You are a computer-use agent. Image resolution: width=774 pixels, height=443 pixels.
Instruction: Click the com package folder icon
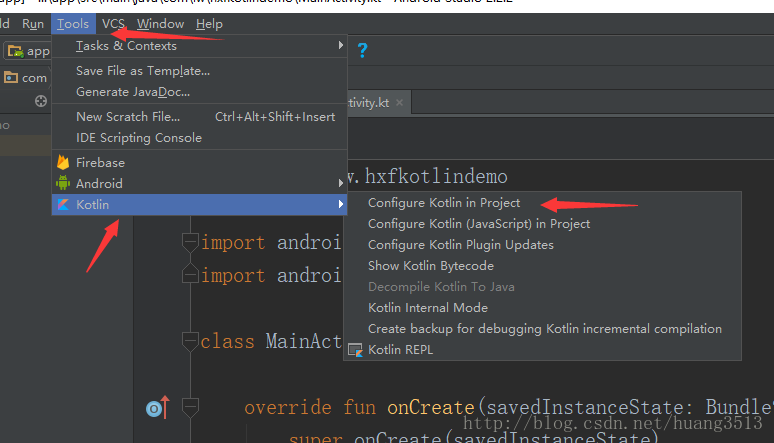tap(11, 77)
